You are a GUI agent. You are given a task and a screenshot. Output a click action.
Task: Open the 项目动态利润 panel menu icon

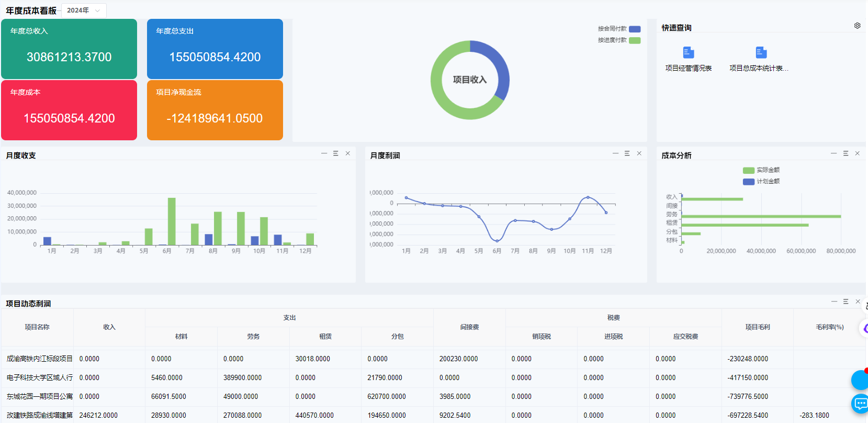pyautogui.click(x=846, y=302)
